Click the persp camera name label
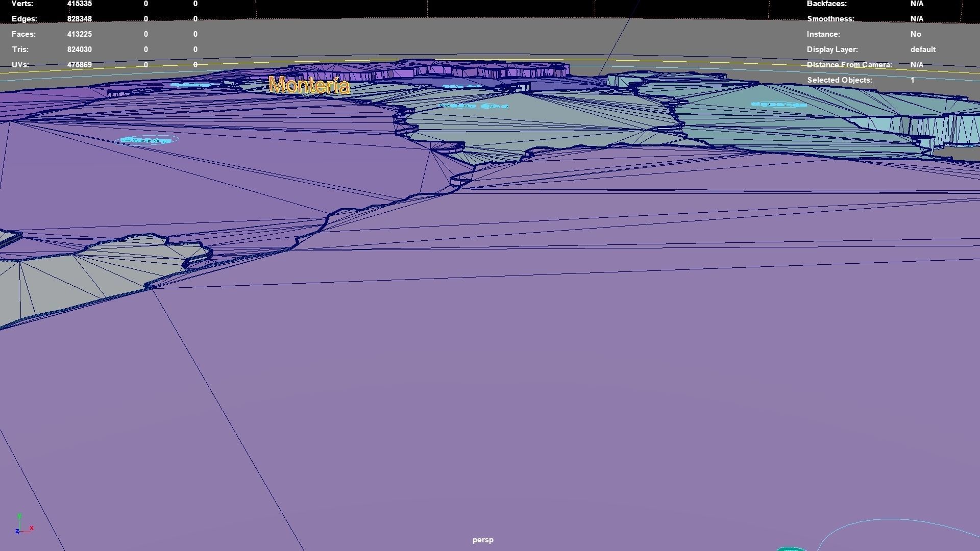 click(482, 540)
